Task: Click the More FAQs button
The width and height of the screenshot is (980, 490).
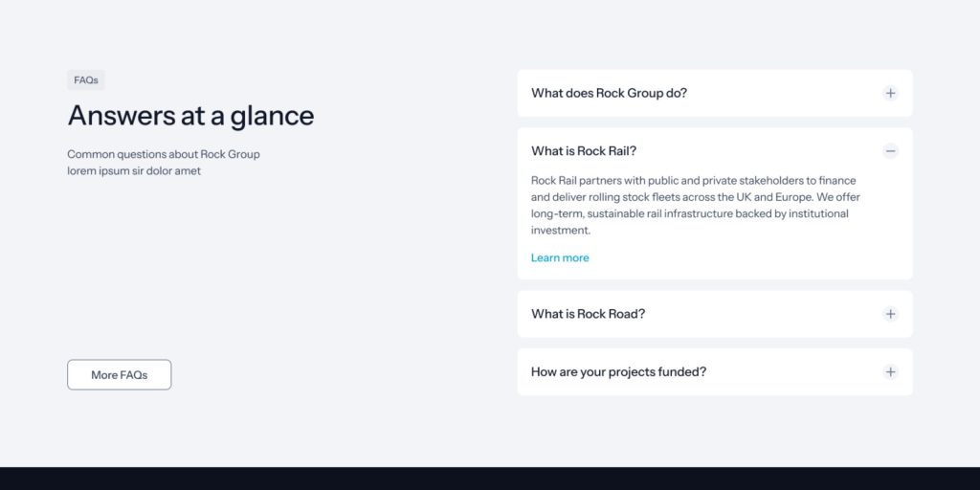Action: pos(120,375)
